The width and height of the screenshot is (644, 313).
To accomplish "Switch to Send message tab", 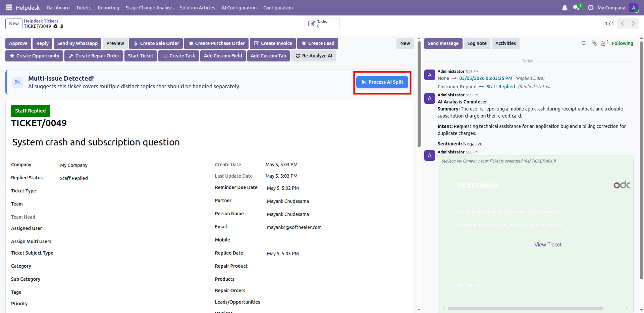I will click(443, 43).
